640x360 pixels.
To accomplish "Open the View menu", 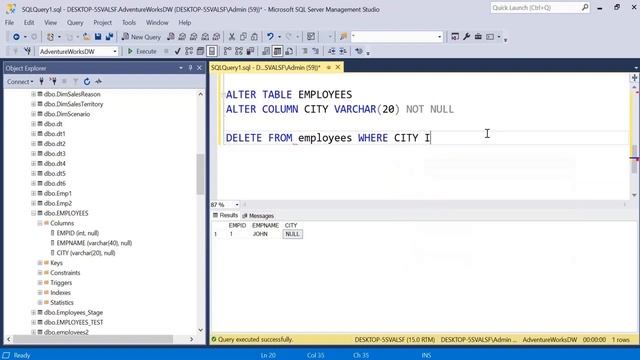I will coord(51,22).
